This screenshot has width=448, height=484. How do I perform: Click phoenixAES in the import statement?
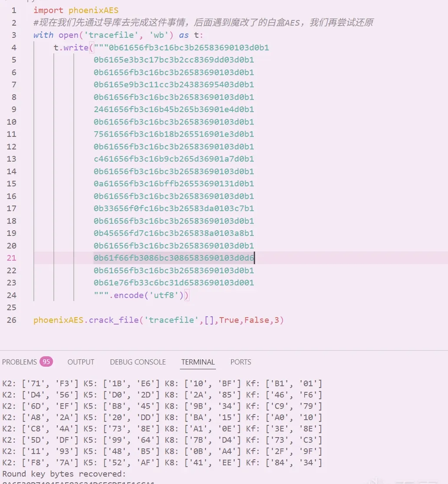pos(93,10)
